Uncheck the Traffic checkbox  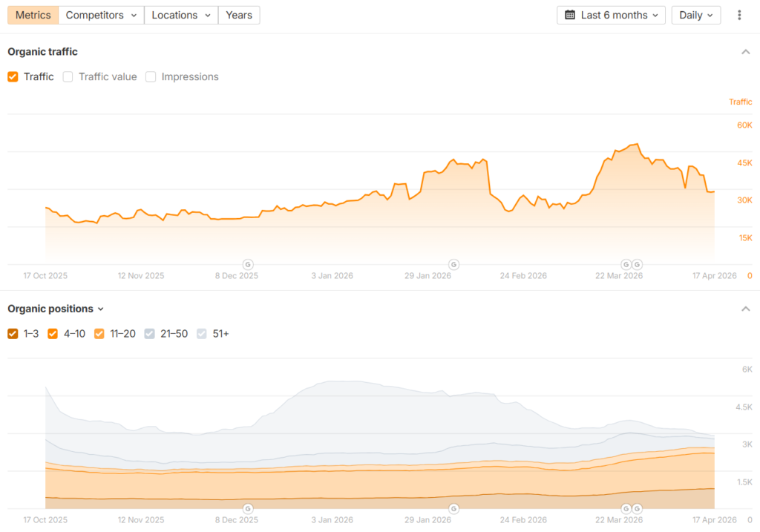point(13,76)
